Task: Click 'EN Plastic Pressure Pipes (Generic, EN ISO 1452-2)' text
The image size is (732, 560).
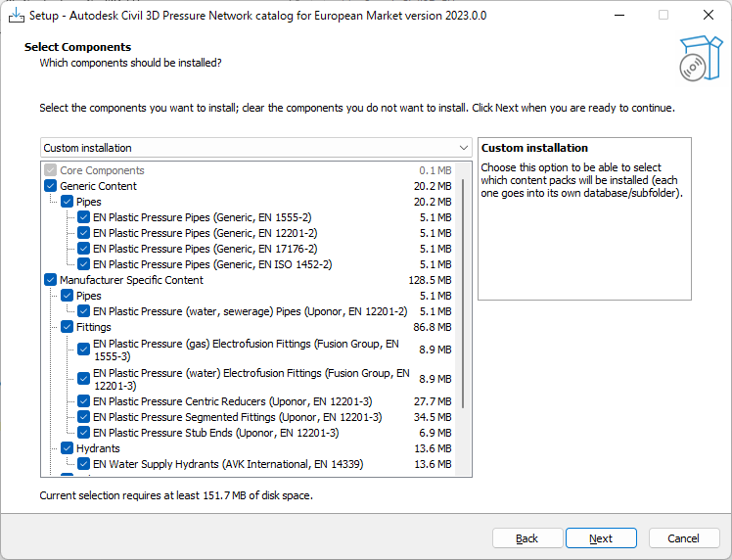Action: [212, 264]
